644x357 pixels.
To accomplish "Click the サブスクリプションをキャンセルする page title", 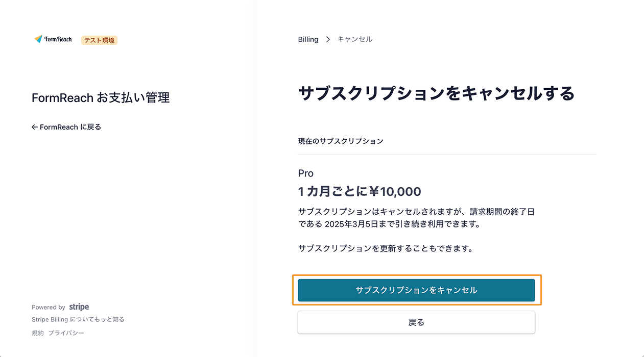I will tap(437, 94).
